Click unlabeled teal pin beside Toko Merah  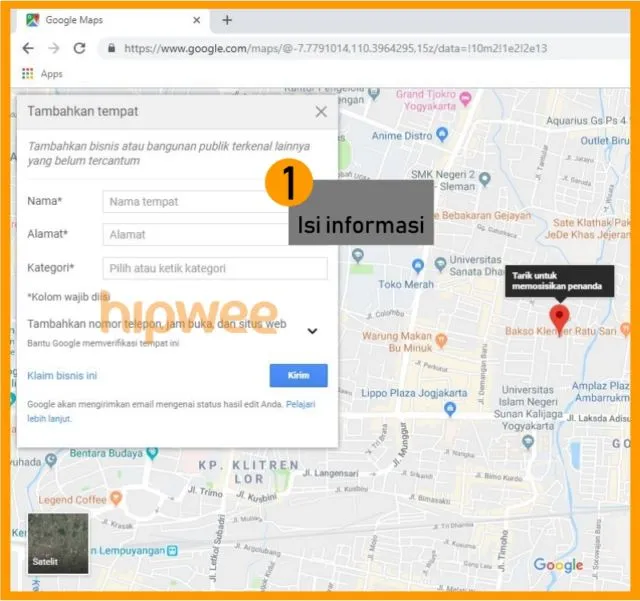coord(358,256)
